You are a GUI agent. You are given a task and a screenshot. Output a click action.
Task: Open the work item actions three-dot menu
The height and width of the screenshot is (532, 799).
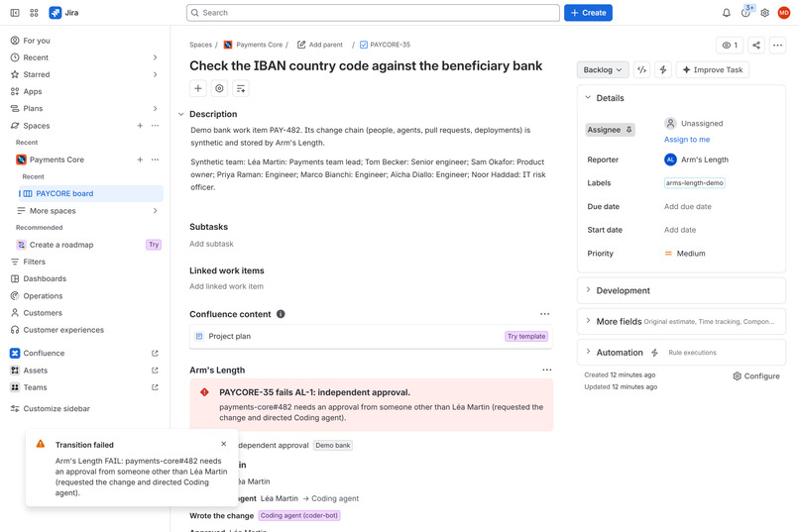[777, 45]
